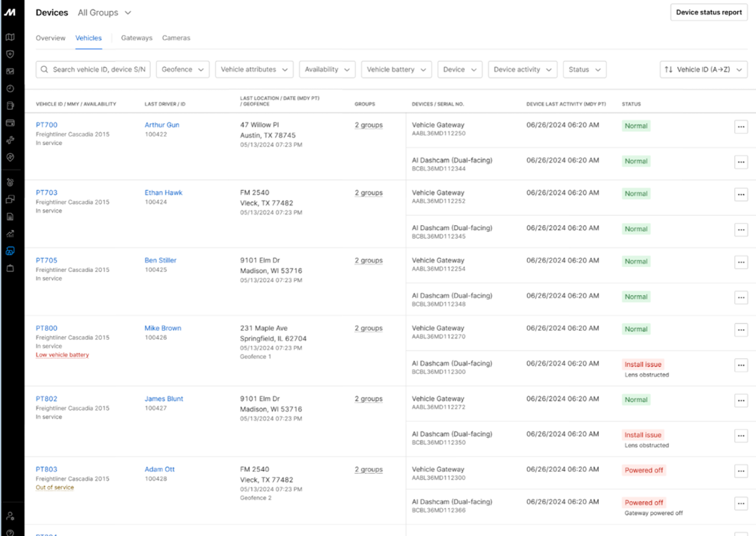Image resolution: width=756 pixels, height=536 pixels.
Task: Open the map icon in sidebar
Action: tap(10, 37)
